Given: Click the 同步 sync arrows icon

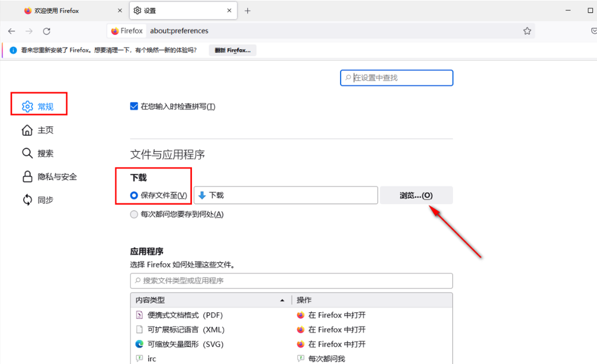Looking at the screenshot, I should (28, 200).
